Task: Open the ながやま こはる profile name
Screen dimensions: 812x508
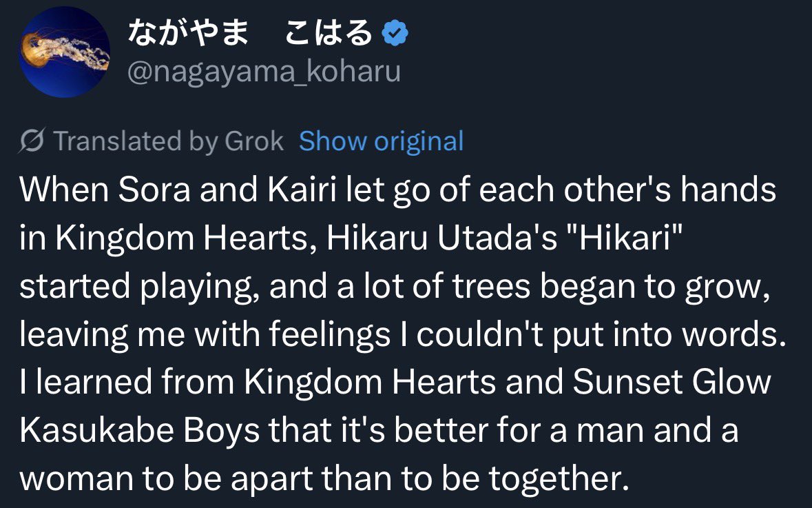Action: 249,32
